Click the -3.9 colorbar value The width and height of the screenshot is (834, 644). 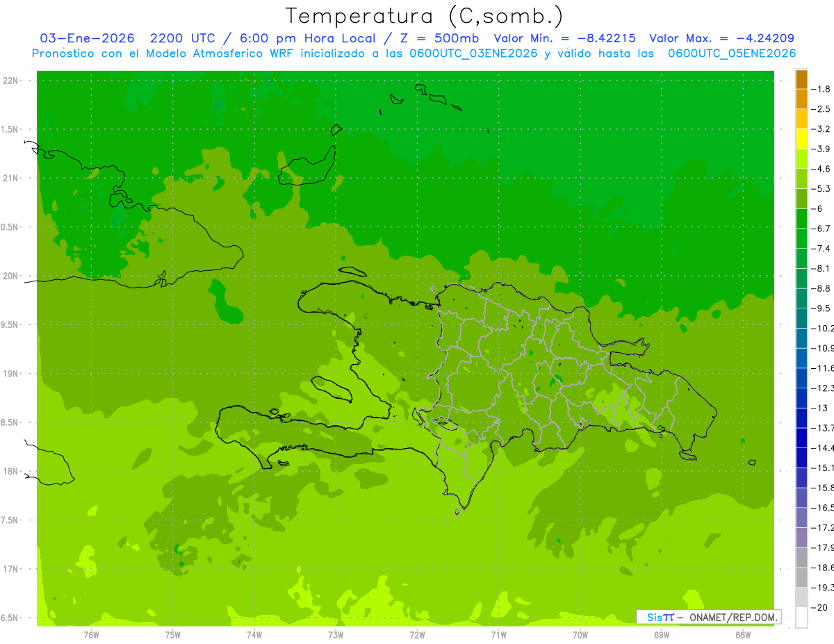(821, 149)
